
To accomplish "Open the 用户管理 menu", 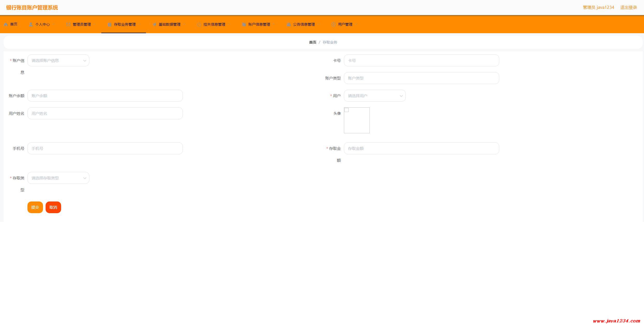I will pos(345,24).
